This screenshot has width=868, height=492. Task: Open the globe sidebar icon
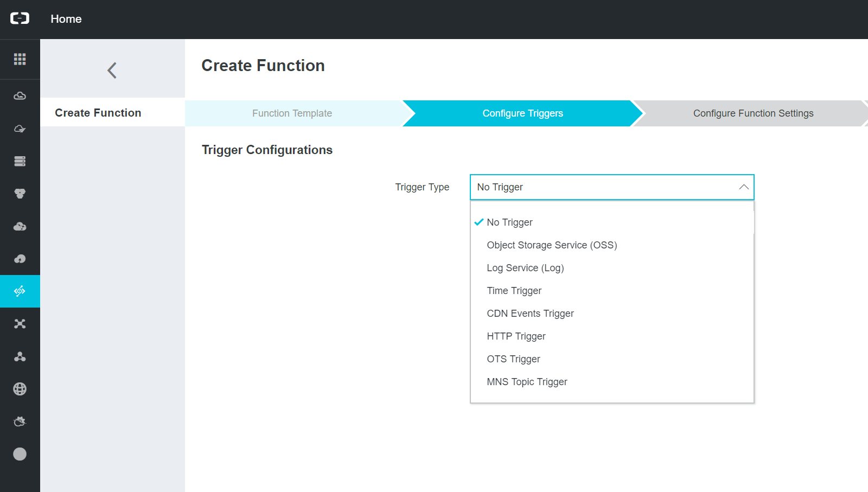pos(20,389)
